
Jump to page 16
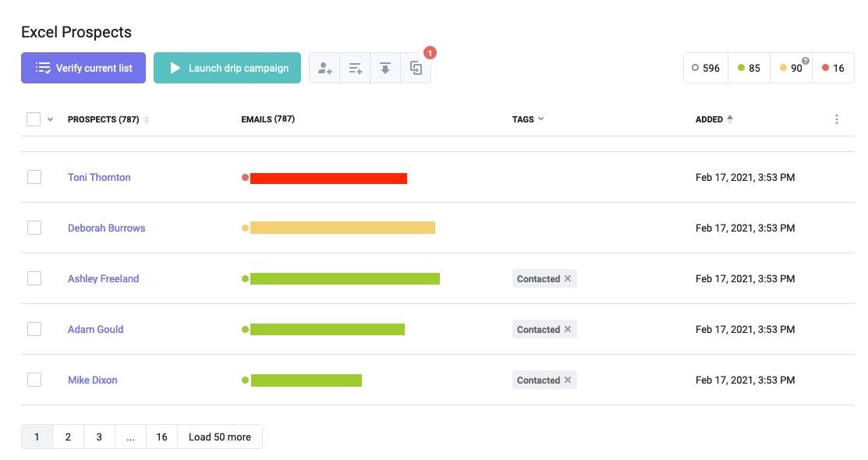161,437
